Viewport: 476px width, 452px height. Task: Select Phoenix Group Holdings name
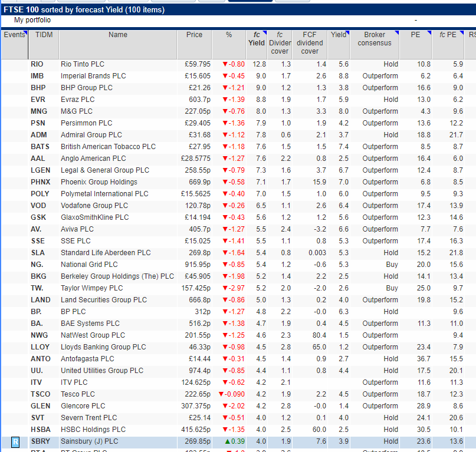pos(99,182)
